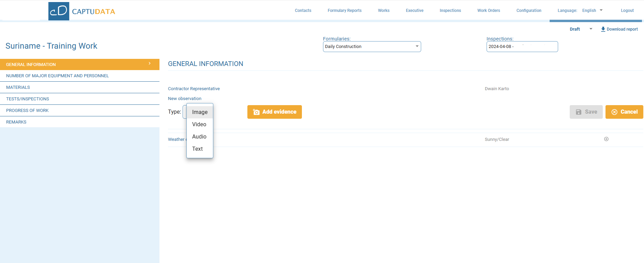644x263 pixels.
Task: Select Image from the Type list
Action: [x=200, y=112]
